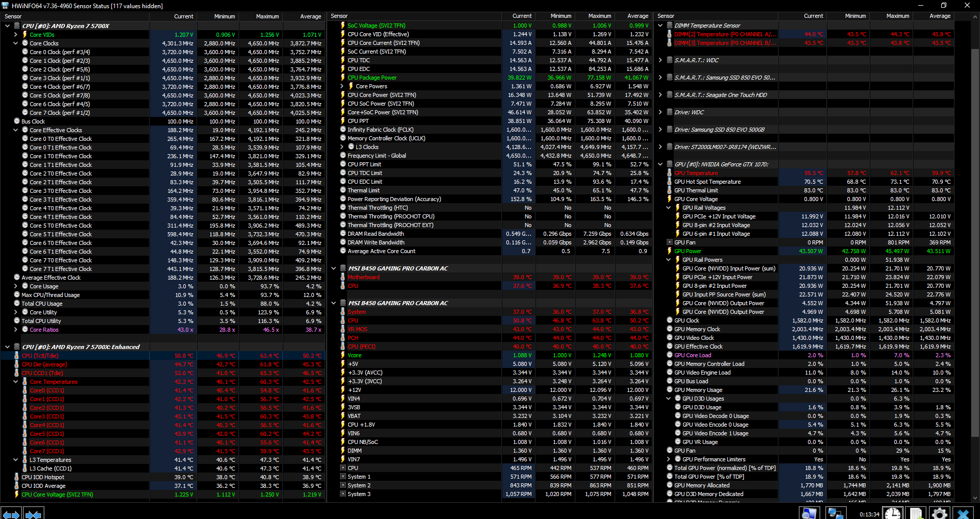Select the CPU Die (average) row

pyautogui.click(x=162, y=364)
